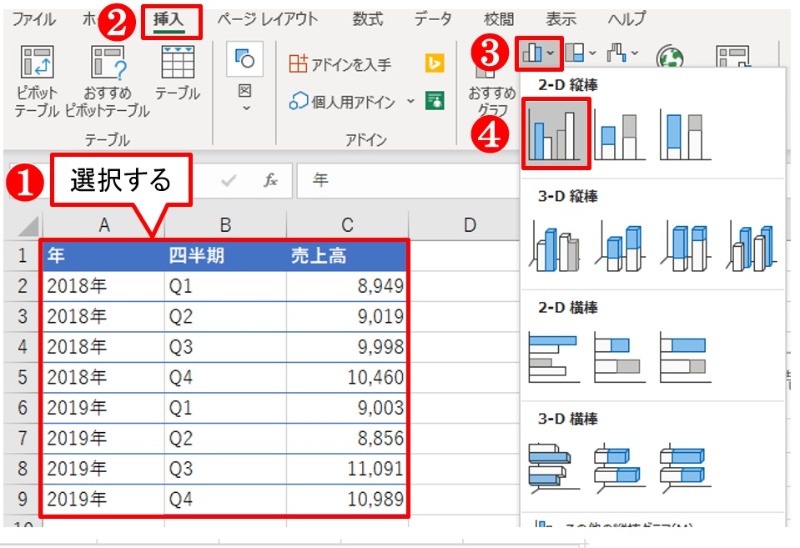This screenshot has width=800, height=548.
Task: Select row 5 header
Action: tap(22, 378)
